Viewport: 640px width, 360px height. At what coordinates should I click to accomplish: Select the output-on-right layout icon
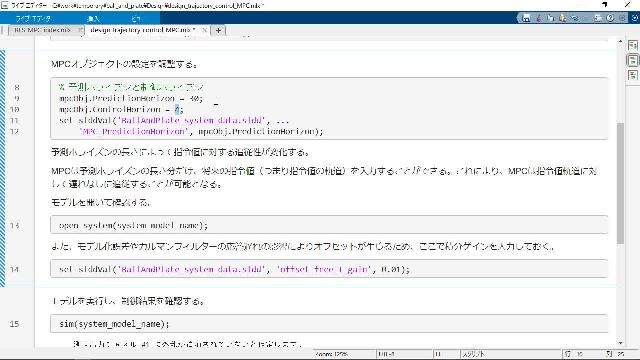633,45
